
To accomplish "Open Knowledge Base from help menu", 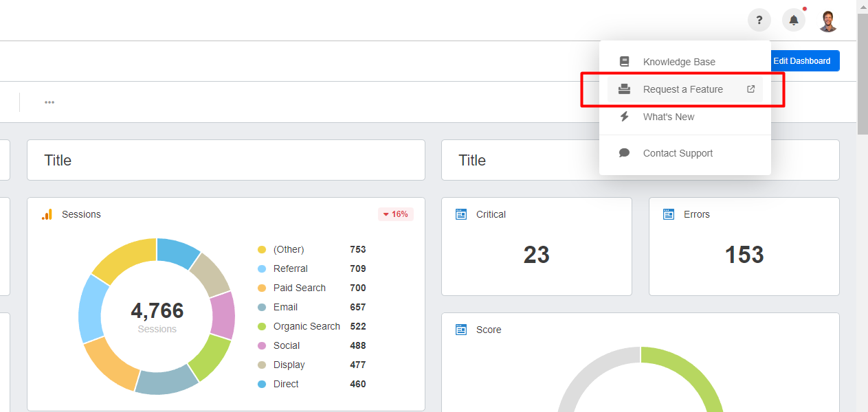I will 679,62.
